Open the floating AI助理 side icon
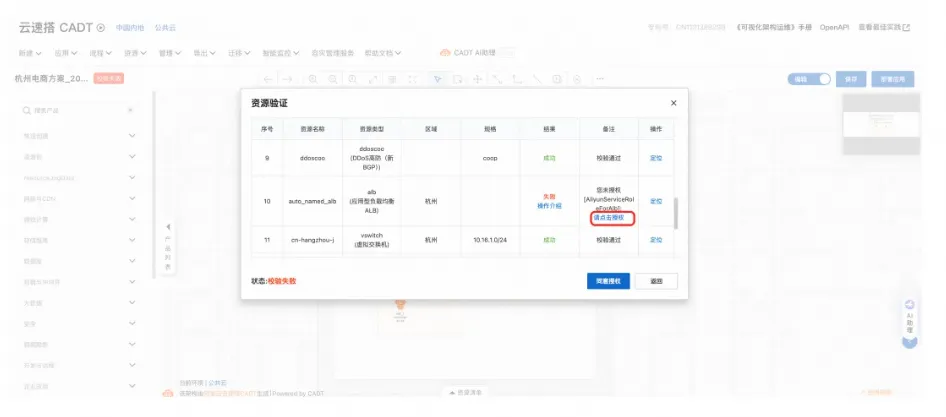The height and width of the screenshot is (417, 946). pyautogui.click(x=910, y=323)
